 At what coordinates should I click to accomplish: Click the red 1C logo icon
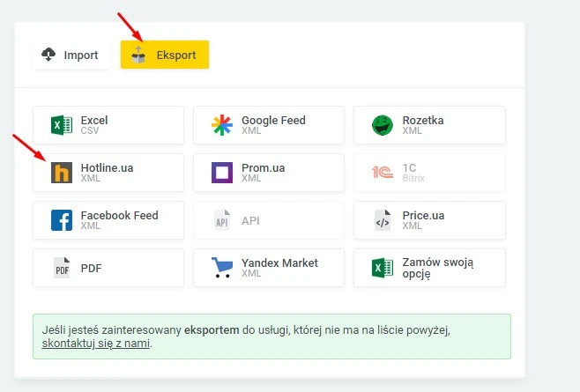pos(383,173)
